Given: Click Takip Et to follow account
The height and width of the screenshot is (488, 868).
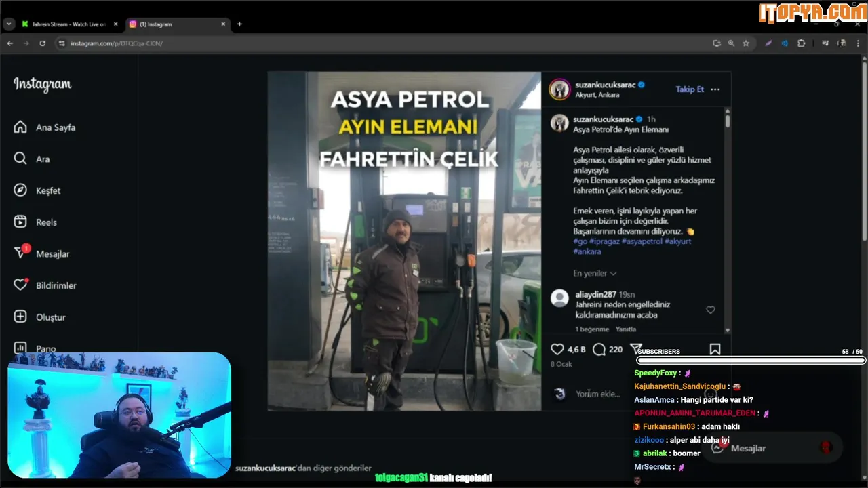Looking at the screenshot, I should (x=690, y=89).
